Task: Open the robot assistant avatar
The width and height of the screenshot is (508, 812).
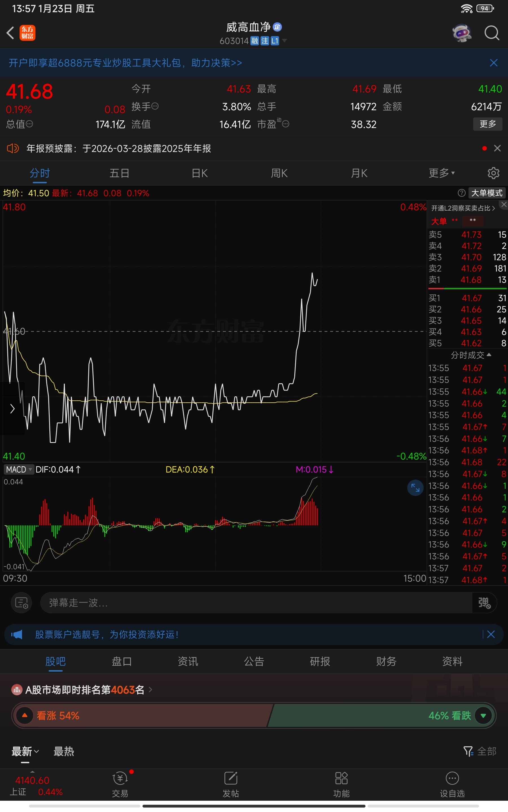Action: coord(462,33)
